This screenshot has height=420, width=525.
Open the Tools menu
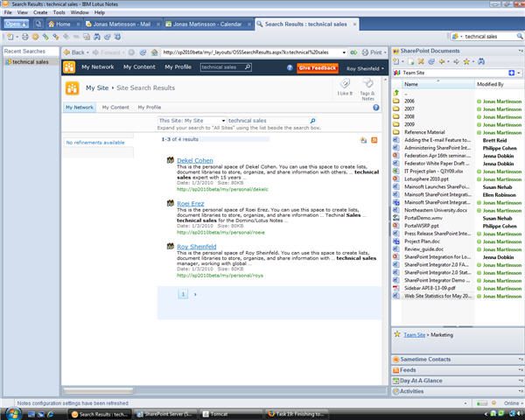59,12
